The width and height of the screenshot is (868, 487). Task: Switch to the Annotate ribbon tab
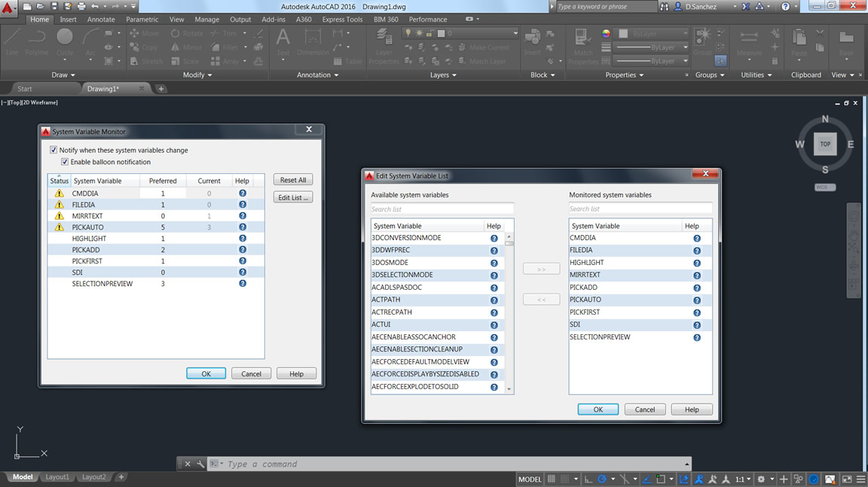pos(101,20)
